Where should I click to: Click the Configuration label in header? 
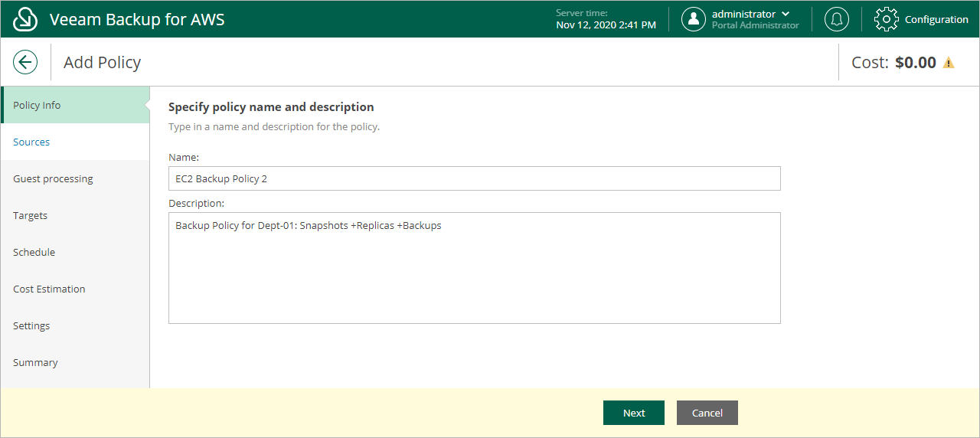(936, 20)
